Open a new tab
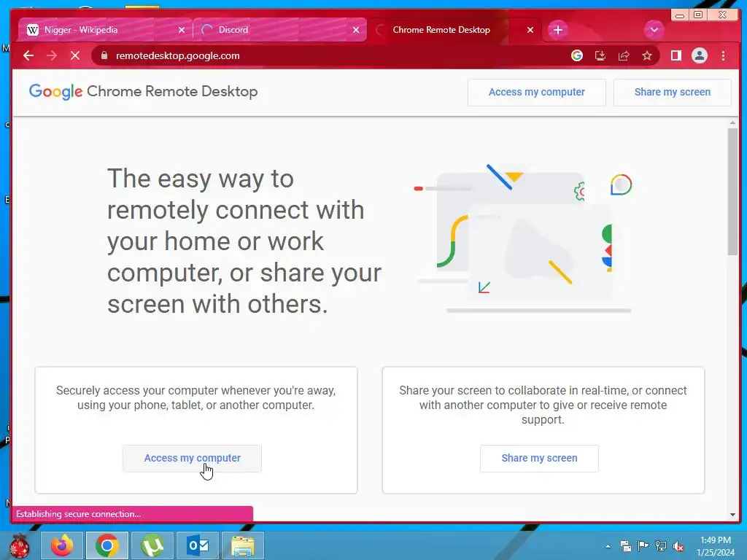The image size is (747, 560). [x=558, y=30]
